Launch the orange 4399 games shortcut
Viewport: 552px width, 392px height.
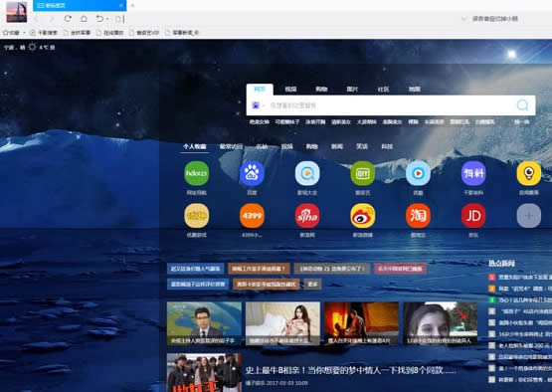[252, 216]
